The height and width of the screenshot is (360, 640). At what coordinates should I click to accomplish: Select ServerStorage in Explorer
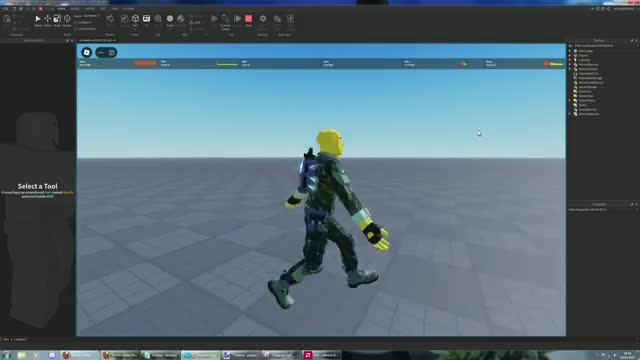pos(588,87)
